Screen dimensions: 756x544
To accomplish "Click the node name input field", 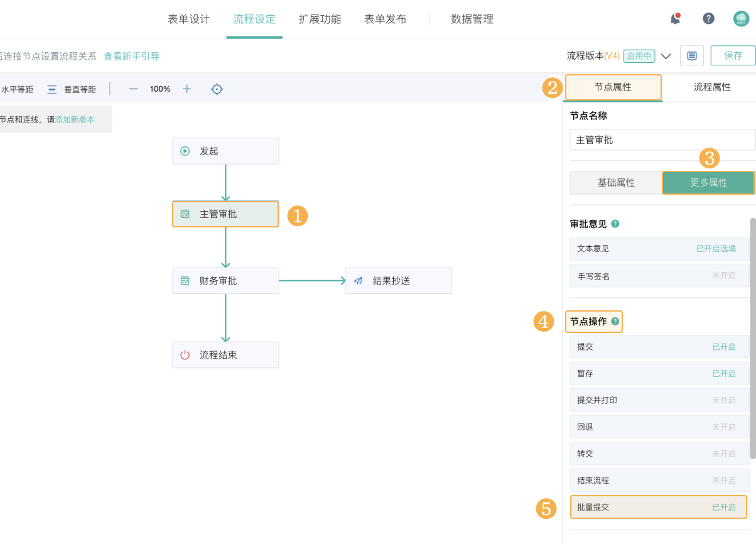I will pyautogui.click(x=662, y=139).
